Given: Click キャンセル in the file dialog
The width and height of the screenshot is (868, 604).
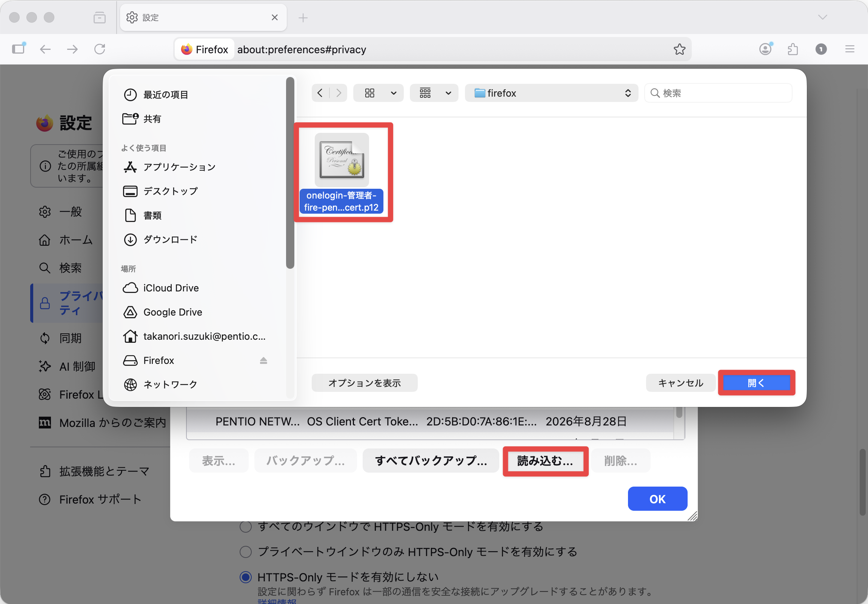Looking at the screenshot, I should (x=680, y=383).
